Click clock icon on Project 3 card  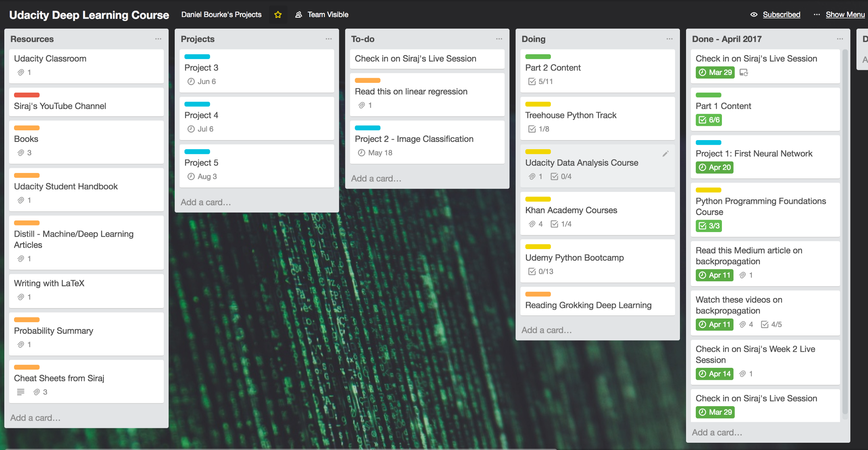[x=191, y=81]
